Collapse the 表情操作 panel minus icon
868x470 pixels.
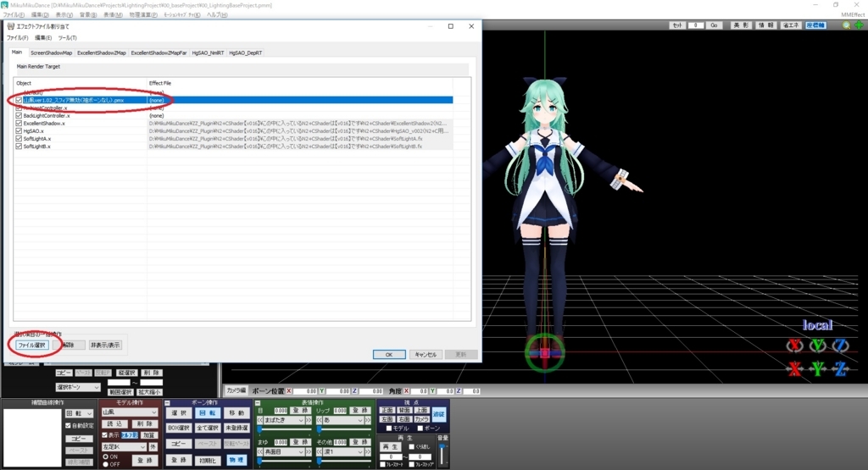pos(258,403)
